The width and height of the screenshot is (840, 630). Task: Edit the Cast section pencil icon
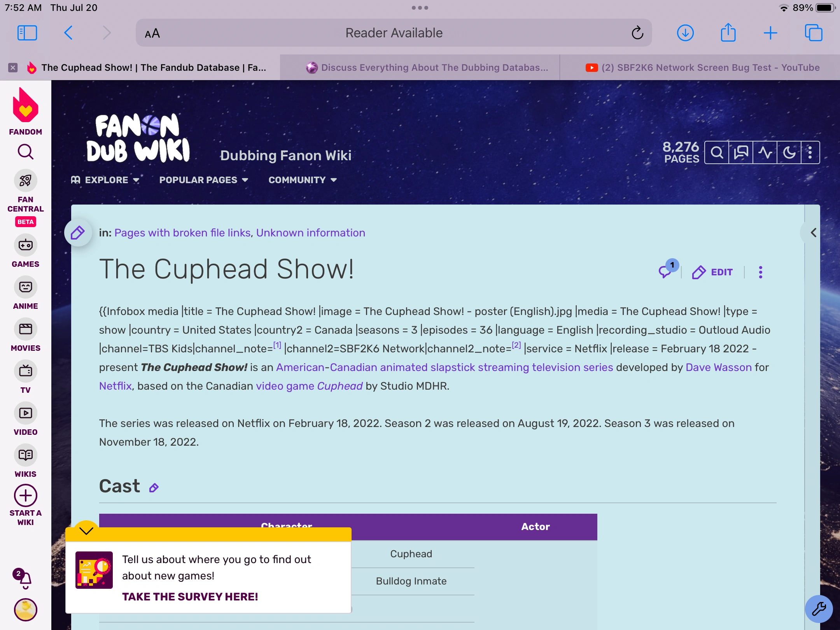[x=154, y=488]
